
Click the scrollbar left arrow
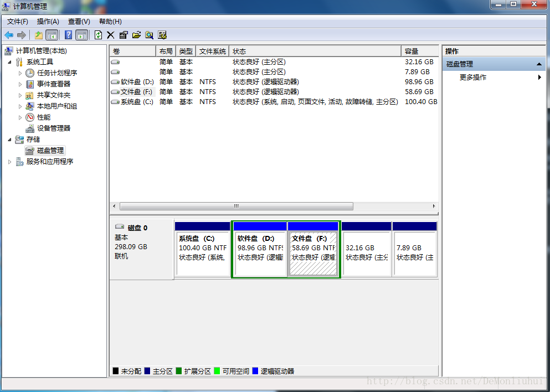click(114, 206)
